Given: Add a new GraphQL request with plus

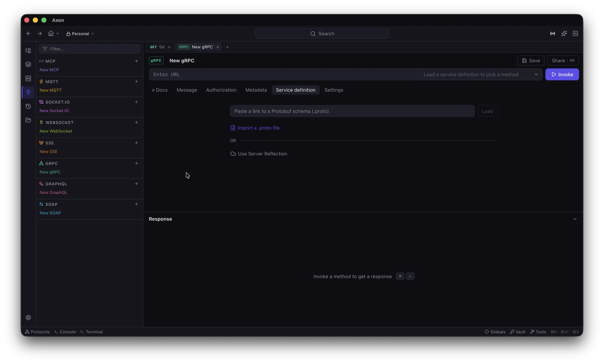Looking at the screenshot, I should [137, 184].
